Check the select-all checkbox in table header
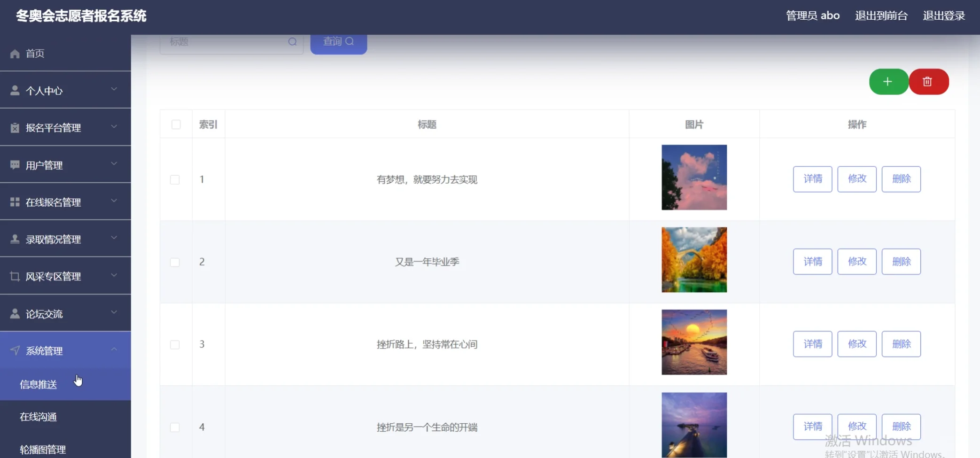The height and width of the screenshot is (458, 980). (176, 124)
